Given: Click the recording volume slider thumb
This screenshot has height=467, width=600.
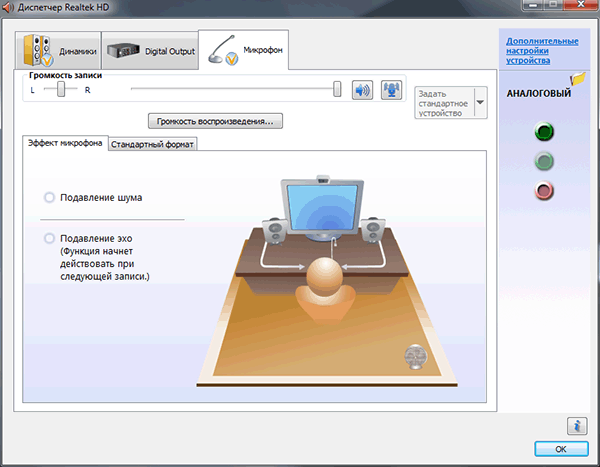Looking at the screenshot, I should click(x=337, y=89).
